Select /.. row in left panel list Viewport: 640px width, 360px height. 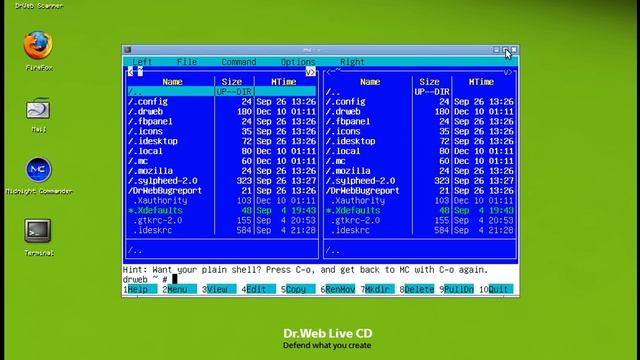pos(222,92)
